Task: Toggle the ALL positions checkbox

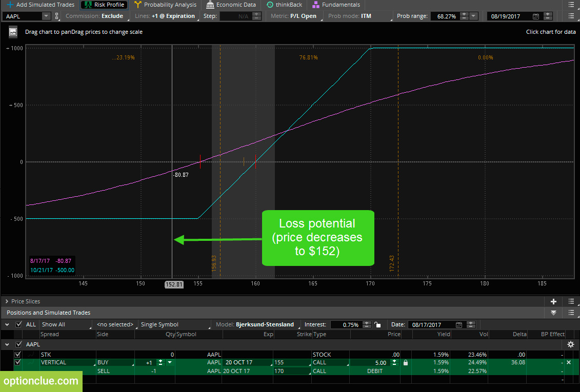Action: (18, 324)
